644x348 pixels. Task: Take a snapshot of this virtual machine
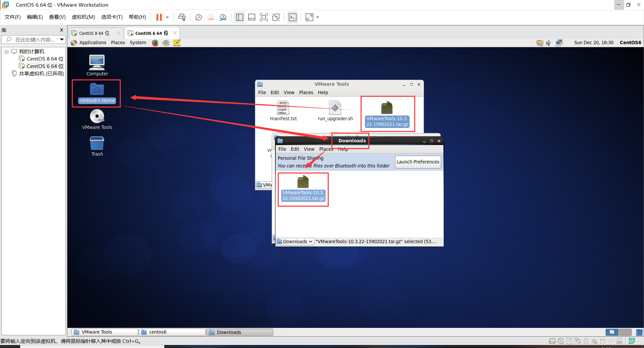click(x=199, y=17)
